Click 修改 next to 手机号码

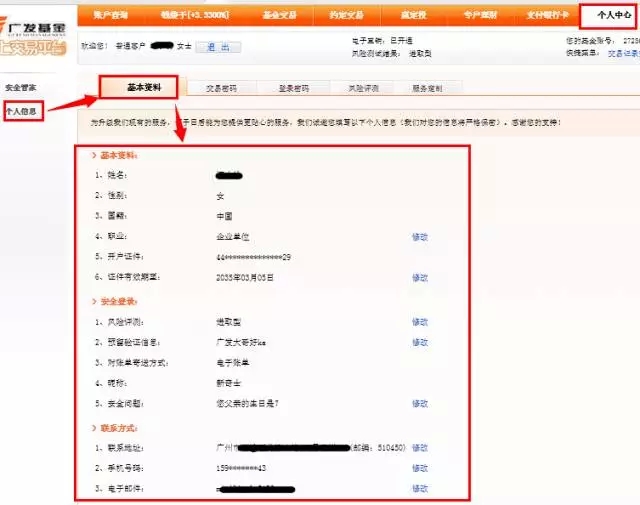420,468
